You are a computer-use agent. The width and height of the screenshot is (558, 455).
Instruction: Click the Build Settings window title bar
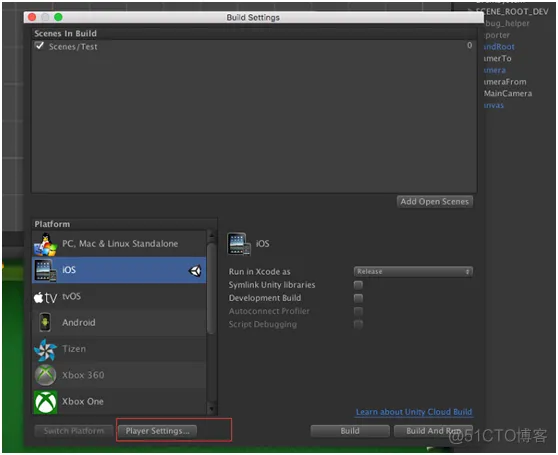tap(253, 17)
